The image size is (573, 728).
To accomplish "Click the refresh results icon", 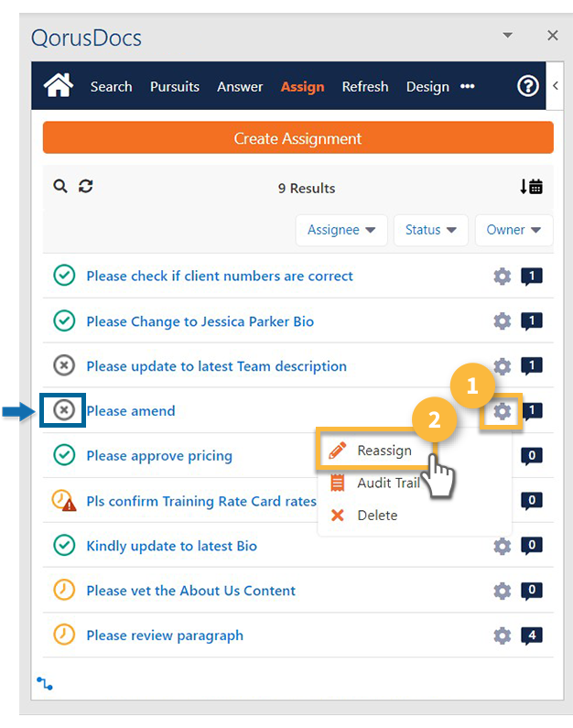I will 86,187.
